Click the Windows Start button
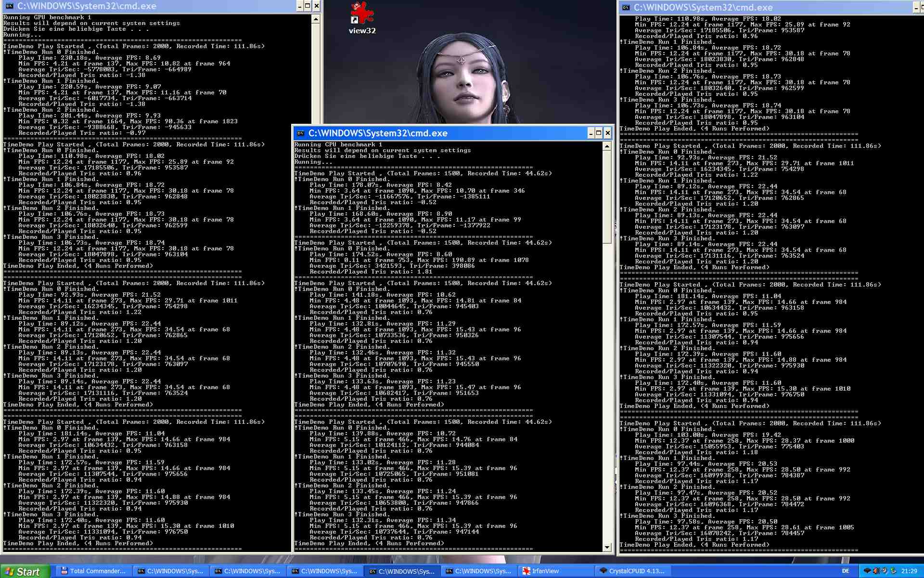 point(25,571)
